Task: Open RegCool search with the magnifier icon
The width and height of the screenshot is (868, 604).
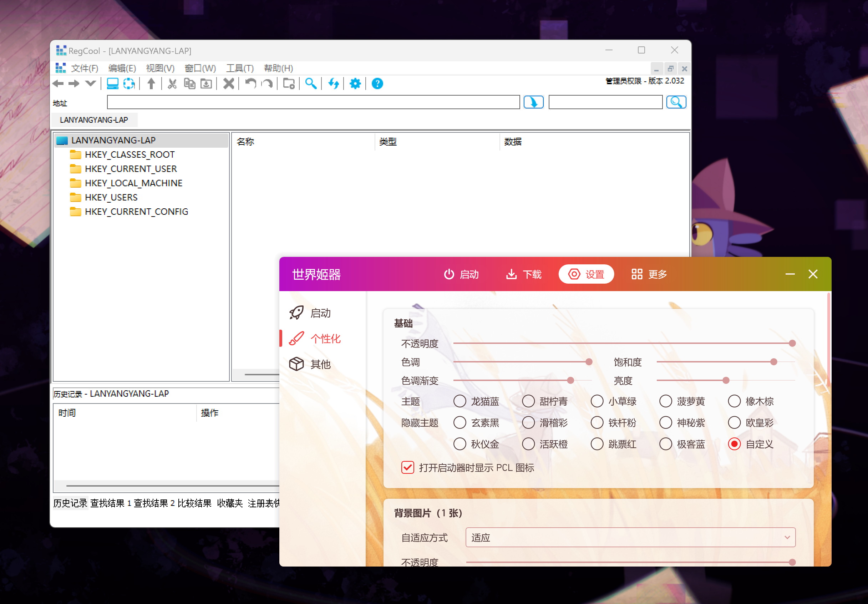Action: point(311,83)
